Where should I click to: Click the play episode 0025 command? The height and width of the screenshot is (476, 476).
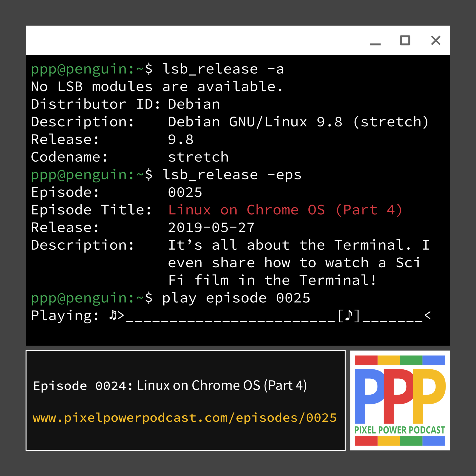coord(236,298)
